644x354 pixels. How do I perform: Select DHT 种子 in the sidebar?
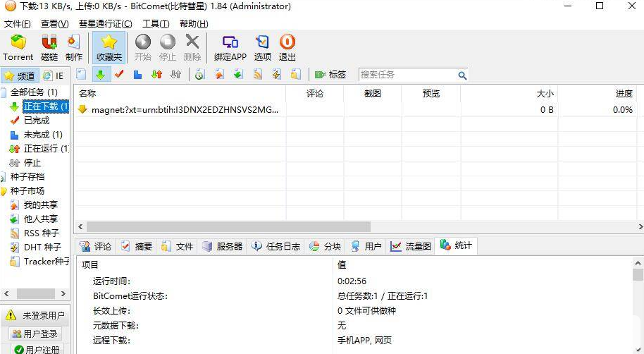[x=42, y=247]
